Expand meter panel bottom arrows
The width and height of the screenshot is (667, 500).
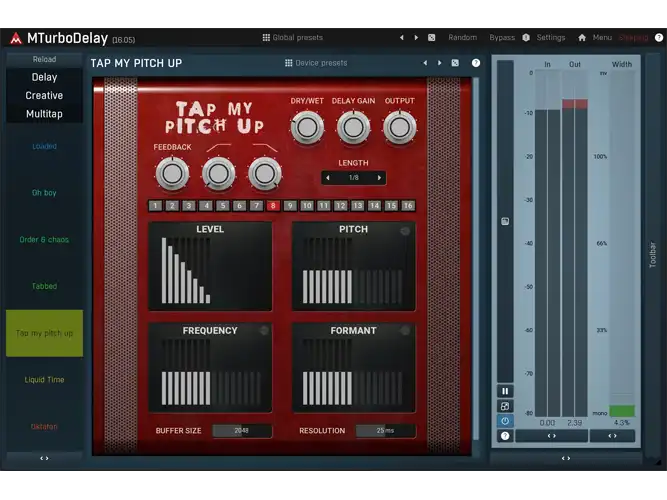[x=566, y=458]
